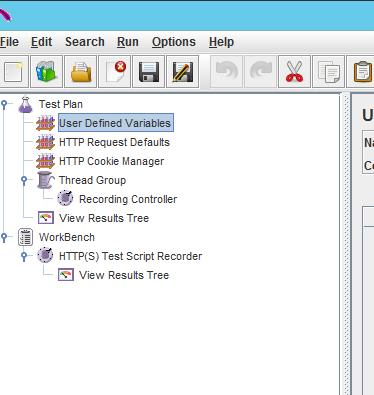Click the HTTP Cookie Manager config icon
374x395 pixels.
point(46,161)
